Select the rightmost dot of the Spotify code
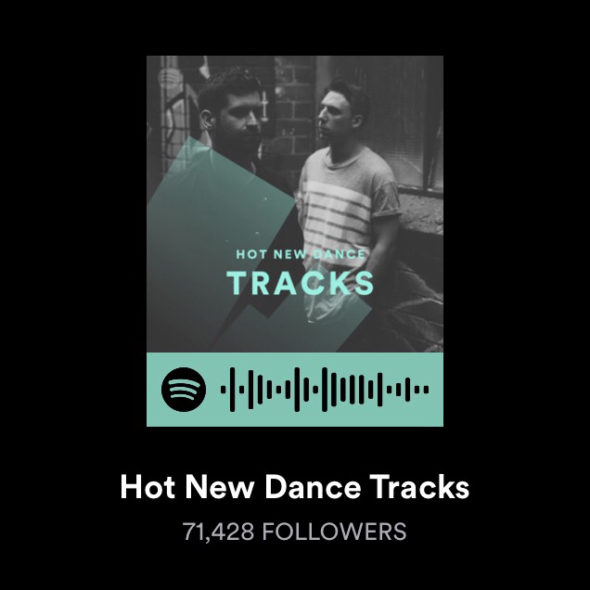This screenshot has height=590, width=590. pyautogui.click(x=426, y=389)
